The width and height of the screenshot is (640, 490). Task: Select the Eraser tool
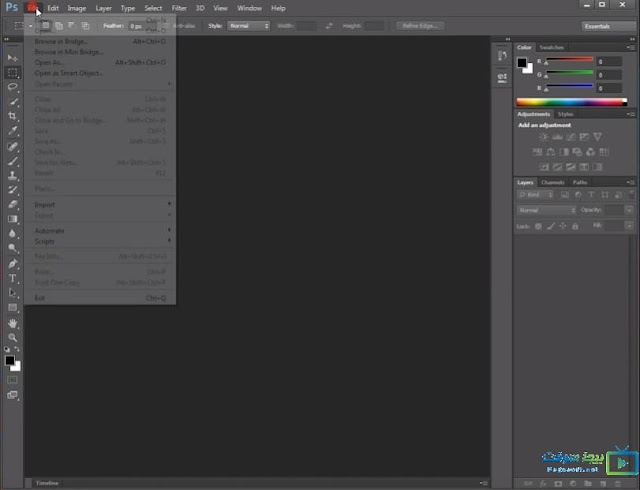[x=13, y=204]
